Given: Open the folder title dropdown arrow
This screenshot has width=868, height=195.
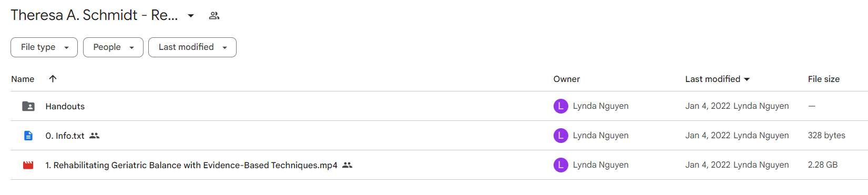Looking at the screenshot, I should tap(191, 16).
